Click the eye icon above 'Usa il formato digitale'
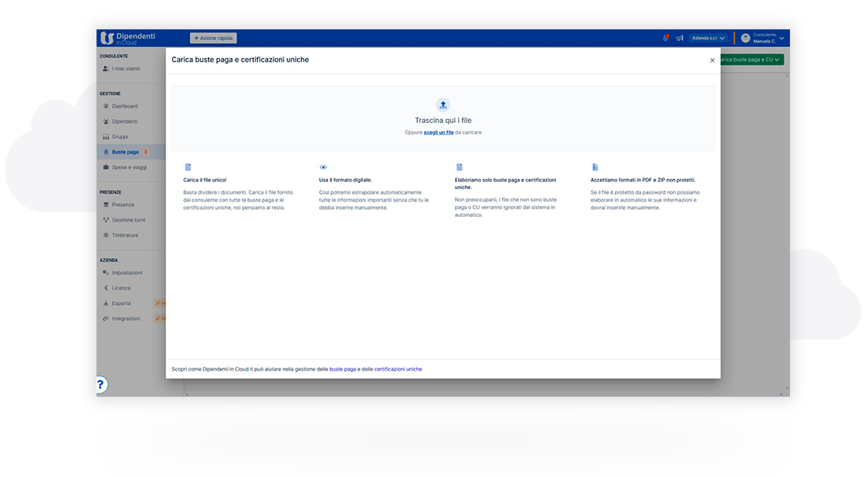 tap(324, 167)
